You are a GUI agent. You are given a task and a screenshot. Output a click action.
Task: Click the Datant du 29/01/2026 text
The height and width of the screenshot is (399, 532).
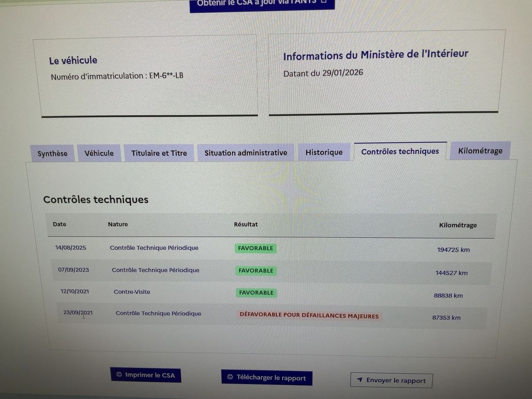pos(323,73)
